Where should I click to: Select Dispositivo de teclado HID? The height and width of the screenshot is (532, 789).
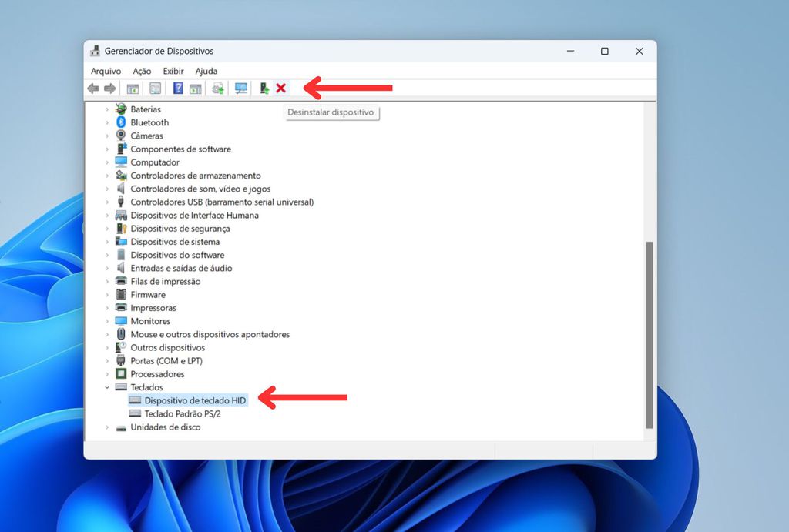[195, 400]
